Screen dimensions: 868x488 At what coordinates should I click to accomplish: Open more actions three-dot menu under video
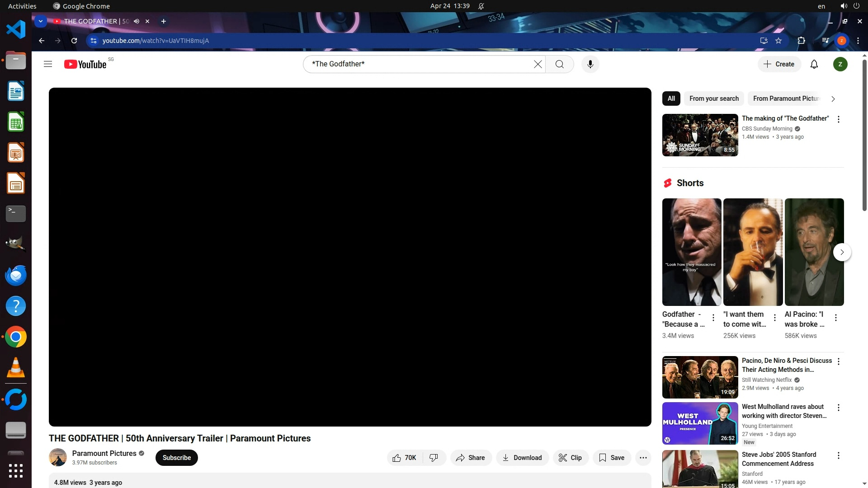(x=643, y=458)
